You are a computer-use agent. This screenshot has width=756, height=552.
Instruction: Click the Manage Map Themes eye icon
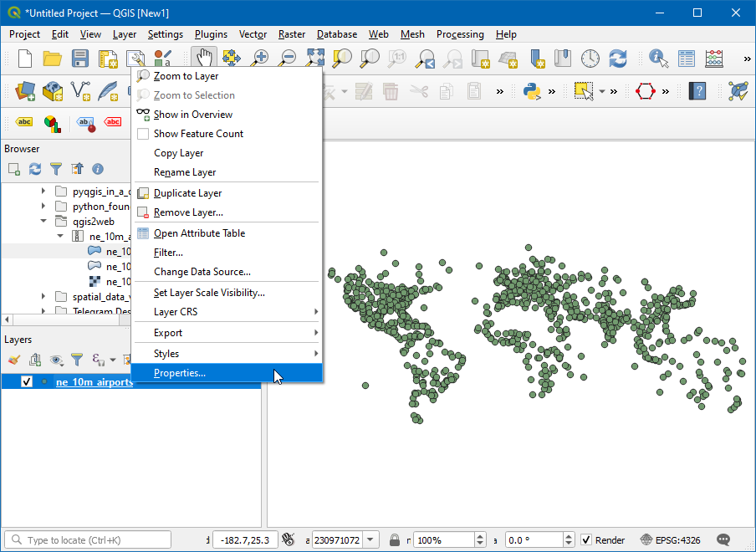[56, 360]
